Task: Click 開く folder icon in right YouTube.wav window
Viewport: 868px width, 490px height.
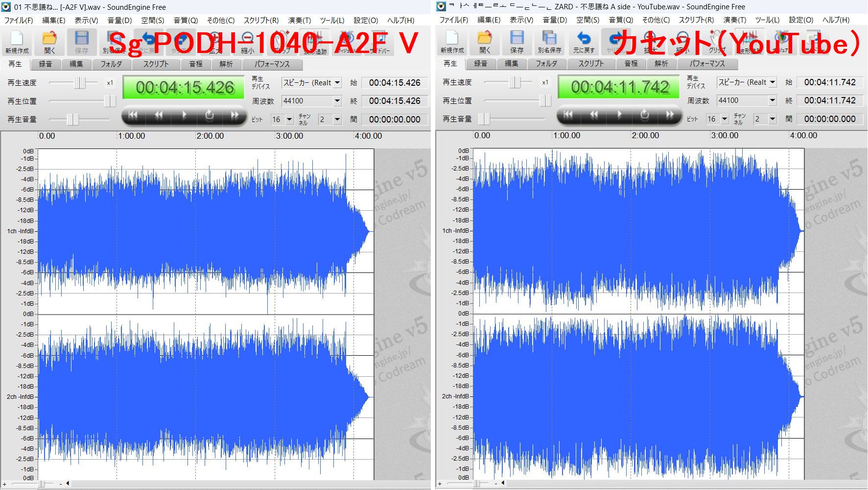Action: (485, 42)
